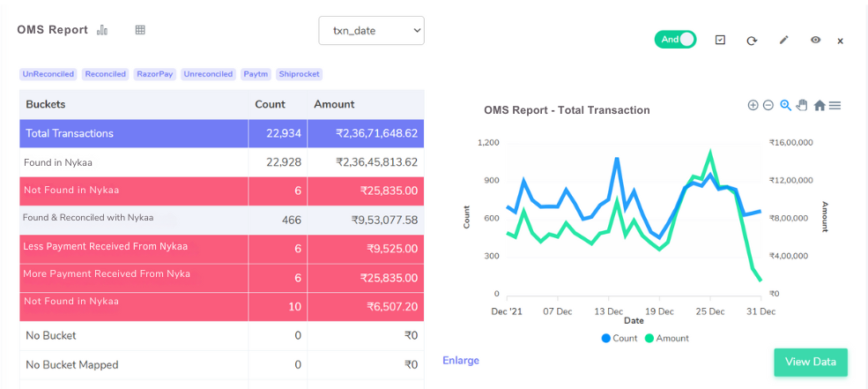
Task: Open the txn_date dropdown
Action: click(x=371, y=30)
